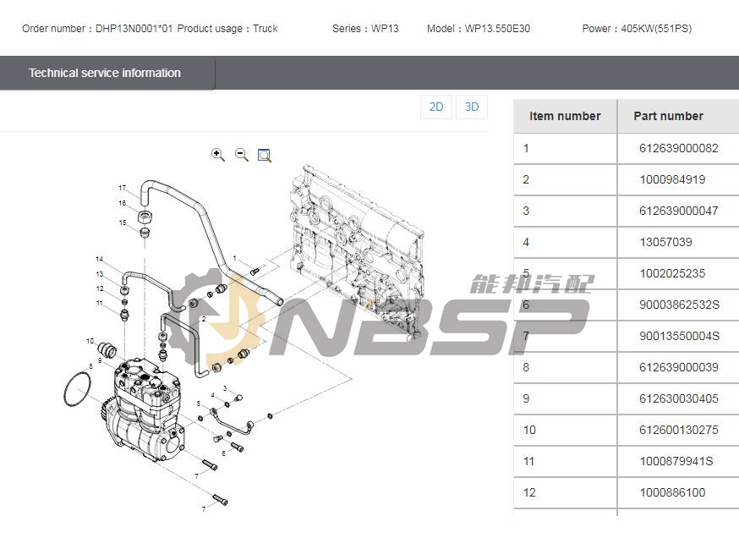Click the zoom in magnifier icon

coord(218,155)
